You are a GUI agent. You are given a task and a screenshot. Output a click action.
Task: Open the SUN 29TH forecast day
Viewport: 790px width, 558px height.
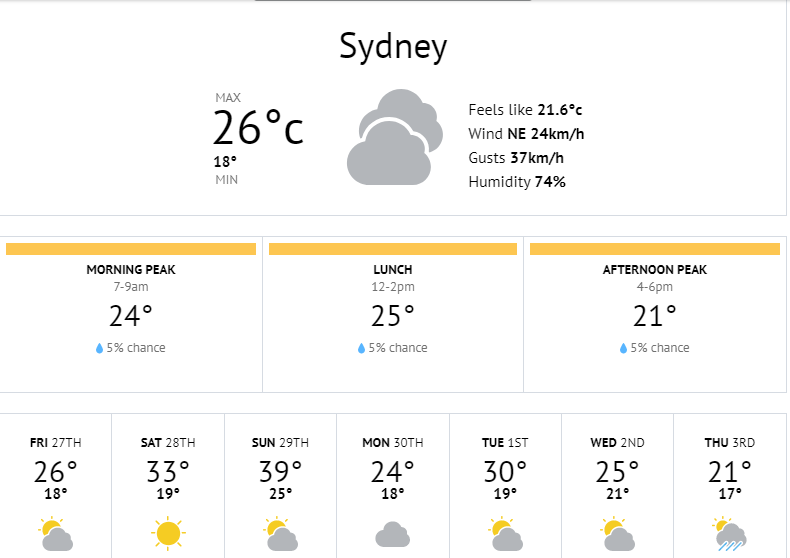281,443
